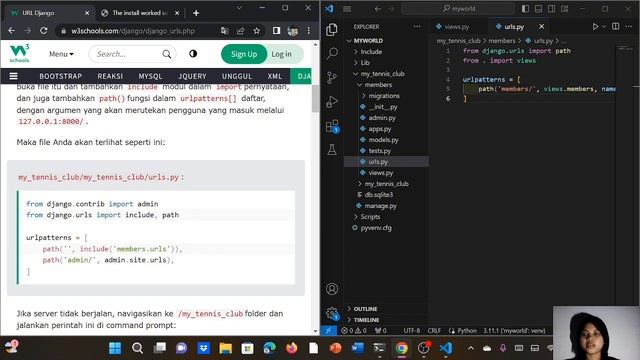This screenshot has width=640, height=360.
Task: Click the W3Schools page vertical scrollbar
Action: [x=315, y=98]
